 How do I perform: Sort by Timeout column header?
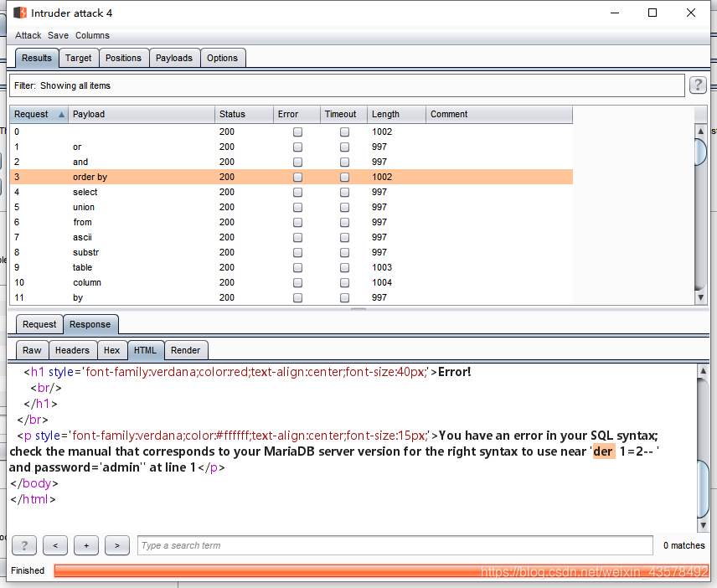point(344,114)
